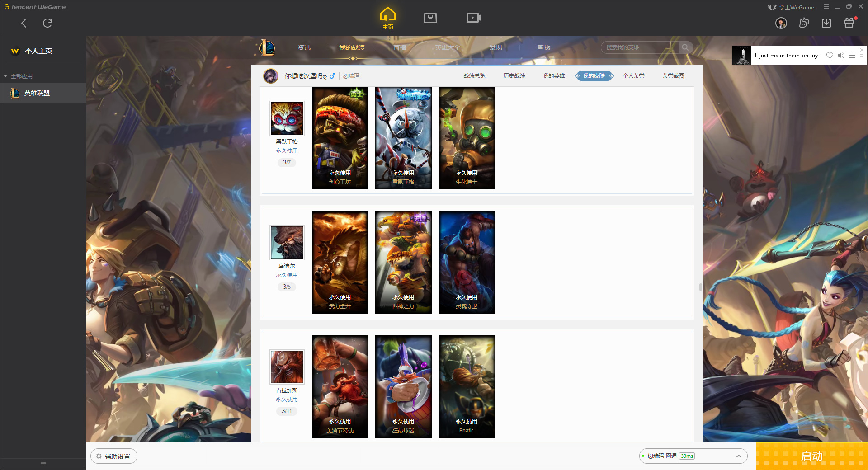
Task: Open the friends chat icon in top right
Action: 804,23
